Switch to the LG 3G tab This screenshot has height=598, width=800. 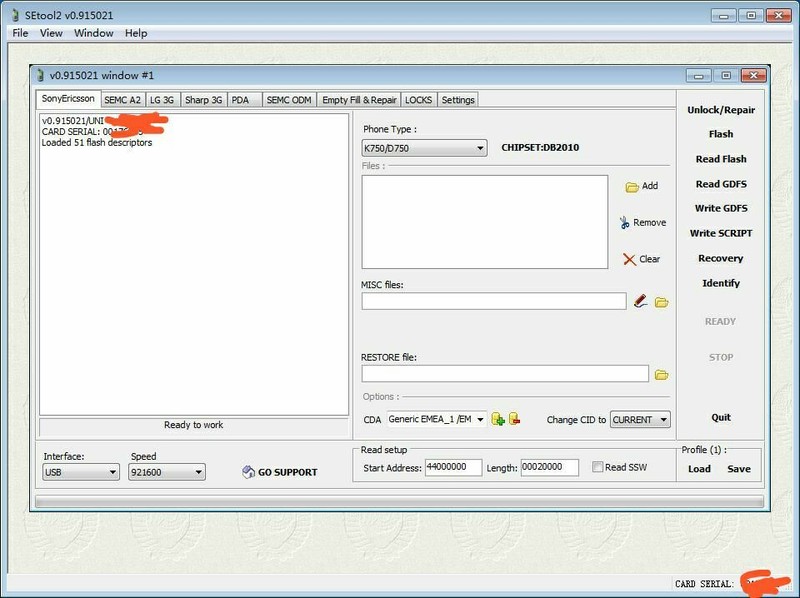coord(162,100)
